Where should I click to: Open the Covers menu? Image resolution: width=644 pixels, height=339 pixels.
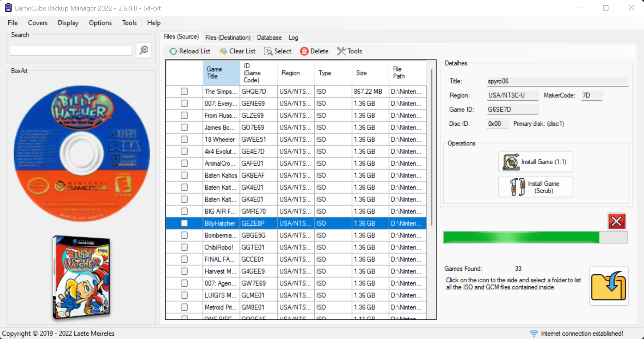click(x=37, y=23)
